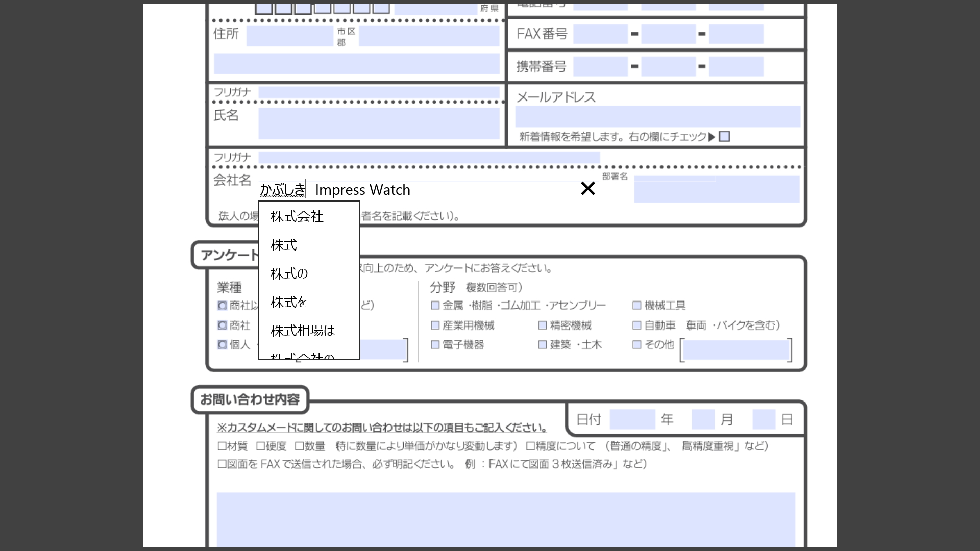980x551 pixels.
Task: Check the 自動車 checkbox
Action: [x=636, y=325]
